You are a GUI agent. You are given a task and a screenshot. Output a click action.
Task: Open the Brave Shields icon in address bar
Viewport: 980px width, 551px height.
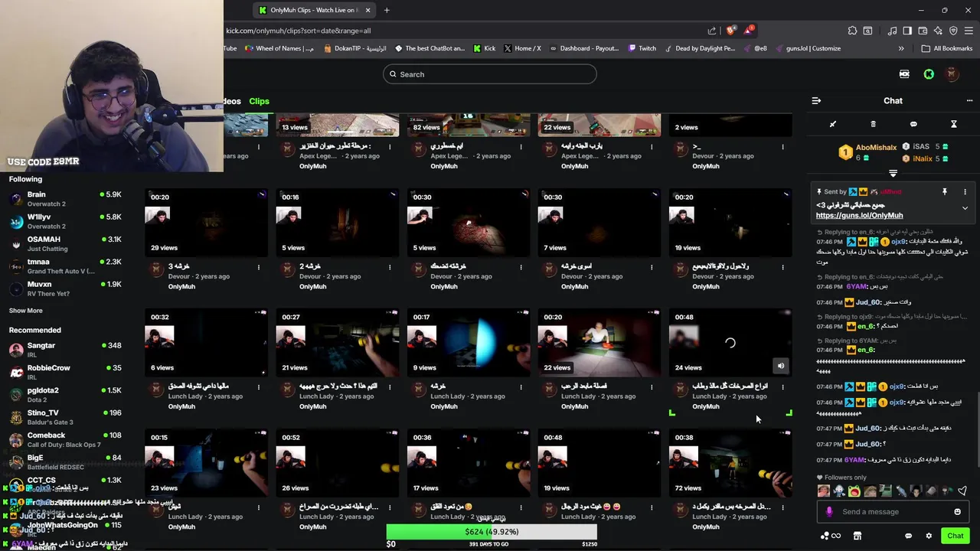(730, 31)
